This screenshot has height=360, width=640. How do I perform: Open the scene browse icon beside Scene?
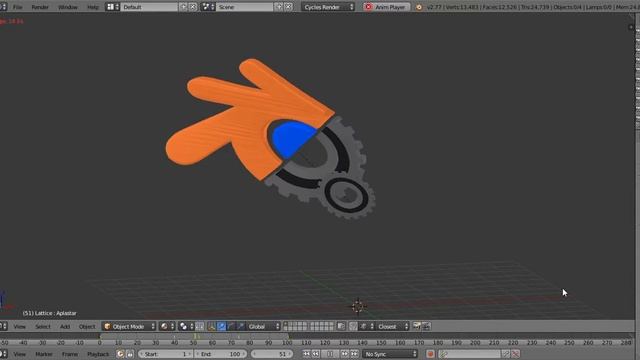[x=208, y=7]
